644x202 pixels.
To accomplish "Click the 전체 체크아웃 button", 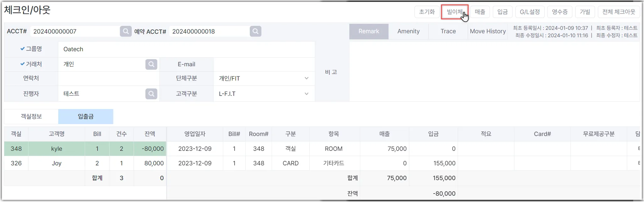I will click(619, 12).
